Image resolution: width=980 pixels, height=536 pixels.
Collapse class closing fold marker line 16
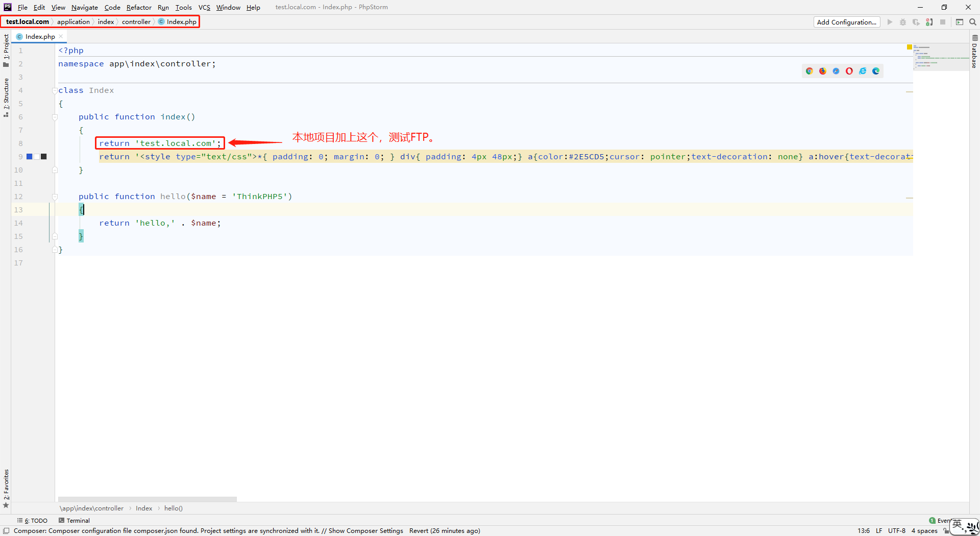pos(55,250)
